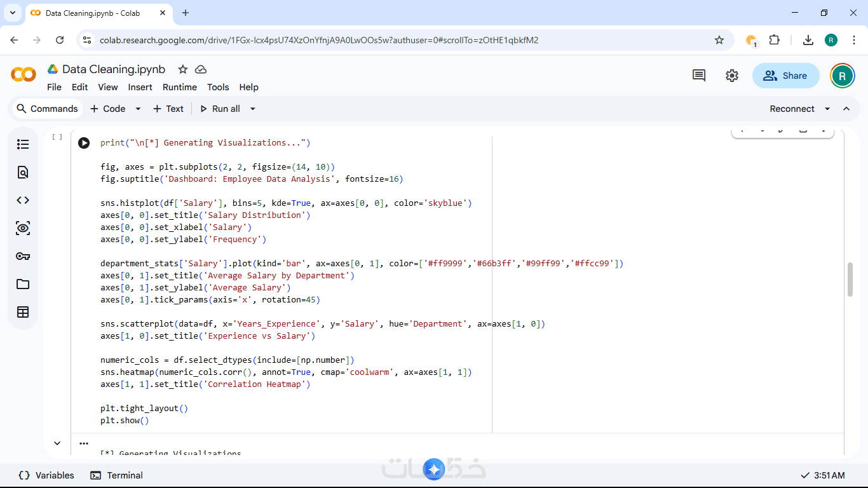The image size is (868, 488).
Task: Open the Gemini sparkle assistant button
Action: 434,470
